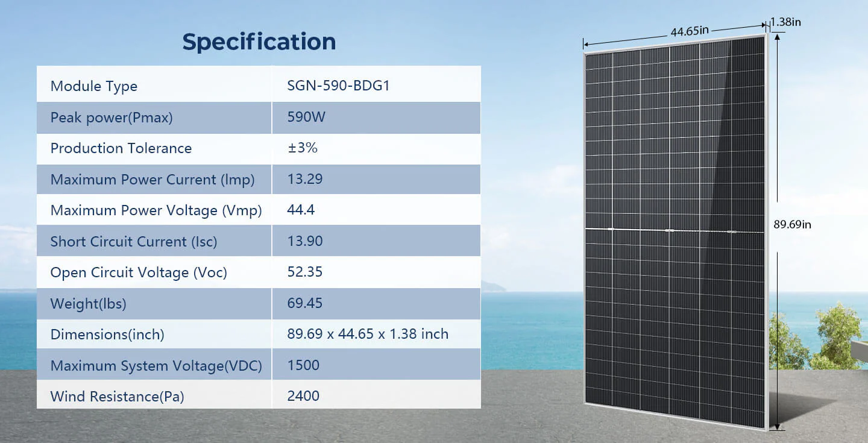Image resolution: width=868 pixels, height=443 pixels.
Task: Click the 44.4 voltage value
Action: coord(301,210)
